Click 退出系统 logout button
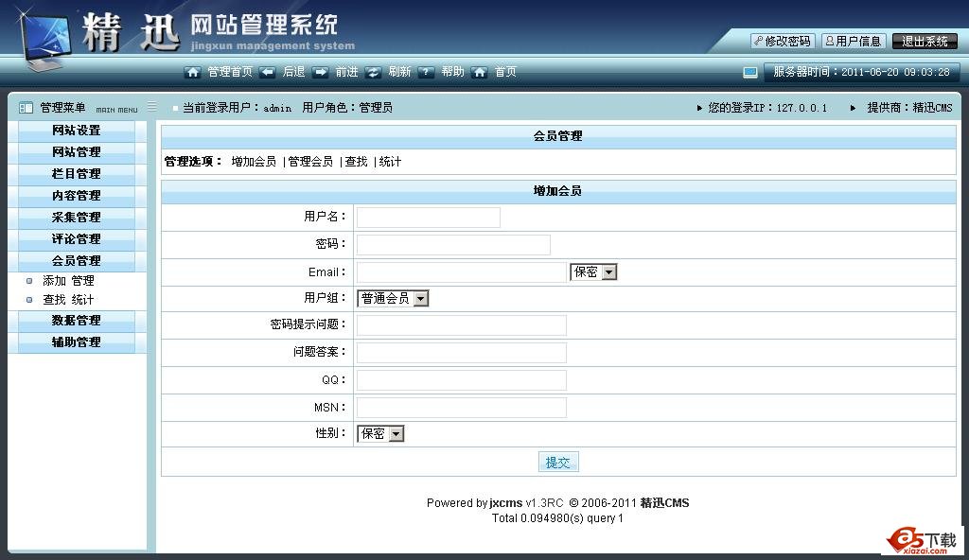This screenshot has height=560, width=969. click(925, 42)
